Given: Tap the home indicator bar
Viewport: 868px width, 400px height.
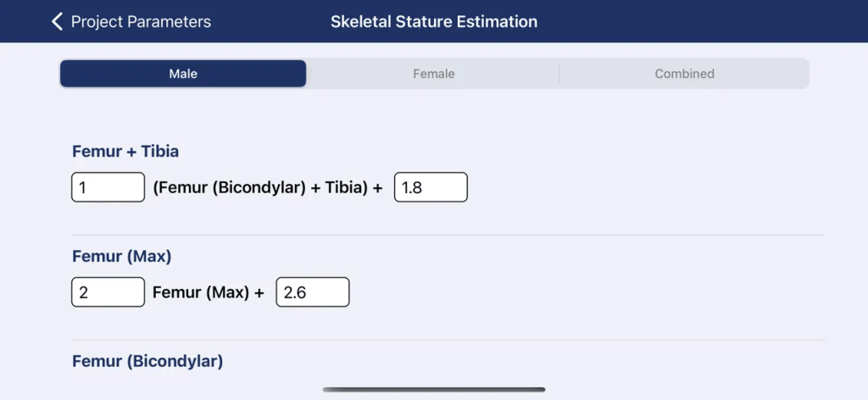Looking at the screenshot, I should click(433, 390).
